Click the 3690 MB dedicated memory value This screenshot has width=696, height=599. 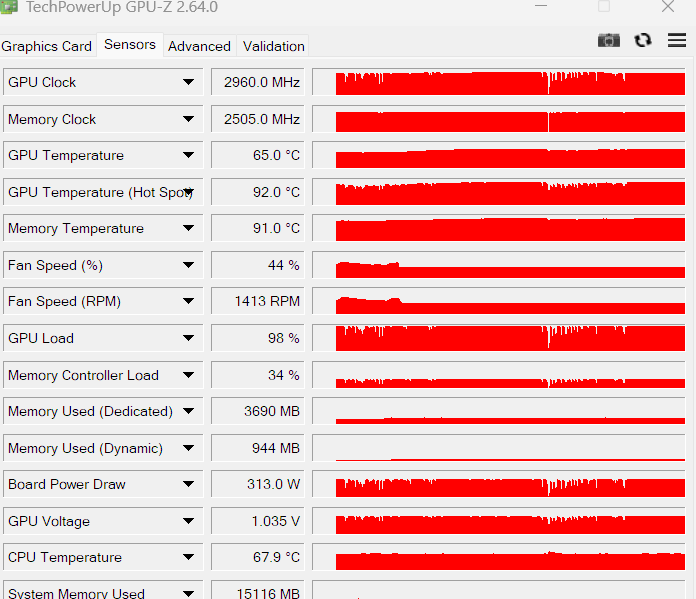[x=258, y=411]
